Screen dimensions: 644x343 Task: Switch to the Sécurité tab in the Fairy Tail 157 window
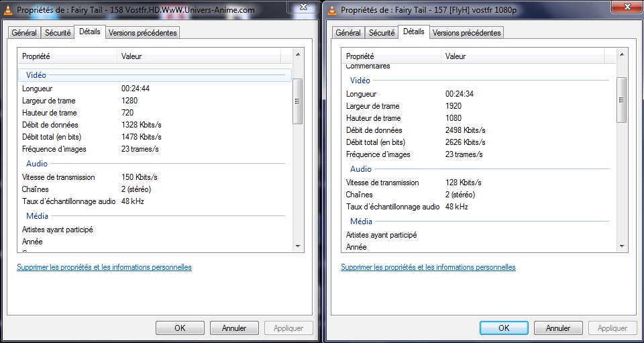point(382,33)
